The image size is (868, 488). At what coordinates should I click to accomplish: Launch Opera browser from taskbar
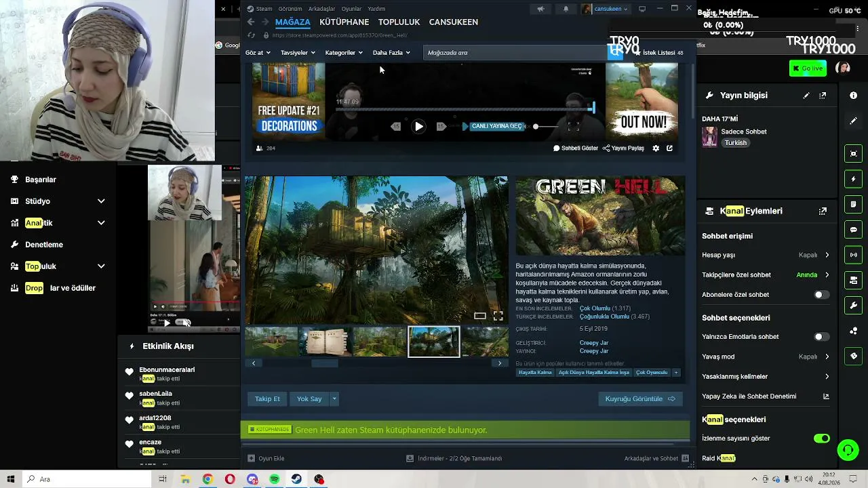click(230, 479)
